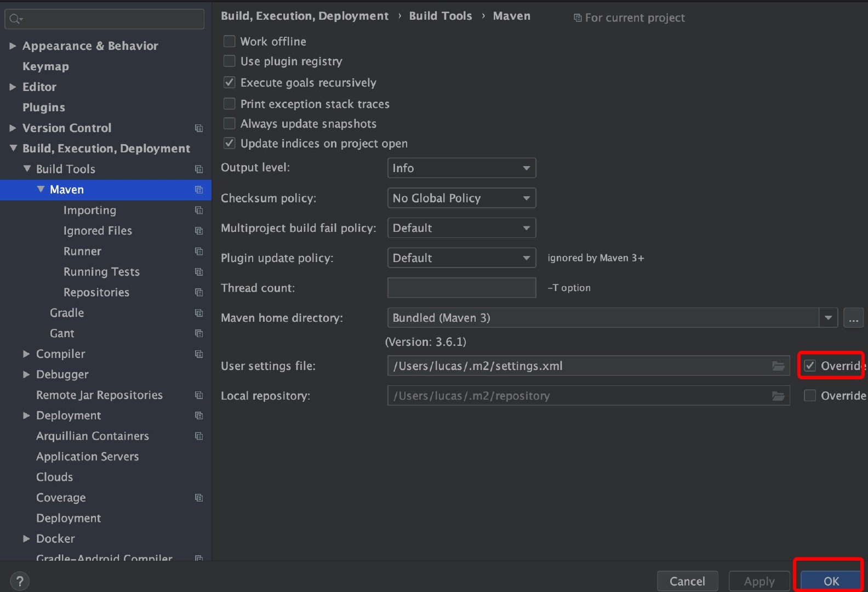The height and width of the screenshot is (592, 868).
Task: Select Importing under Maven
Action: [x=90, y=210]
